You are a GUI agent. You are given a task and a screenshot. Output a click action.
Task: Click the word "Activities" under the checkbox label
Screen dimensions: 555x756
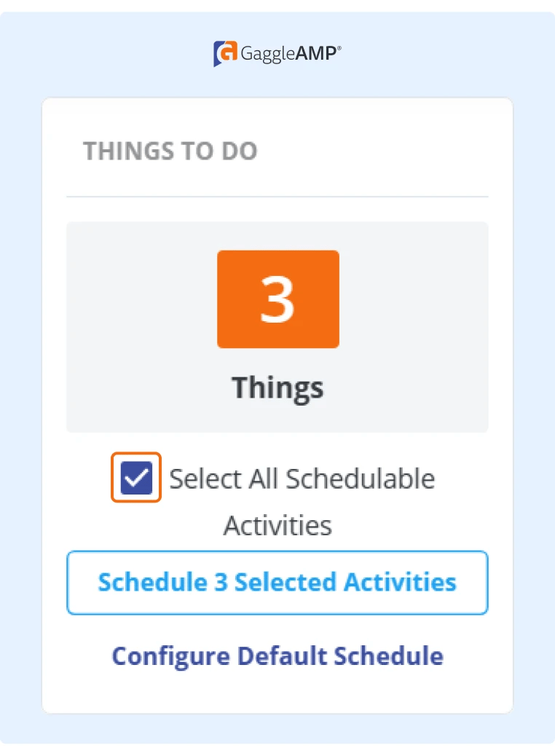coord(277,525)
